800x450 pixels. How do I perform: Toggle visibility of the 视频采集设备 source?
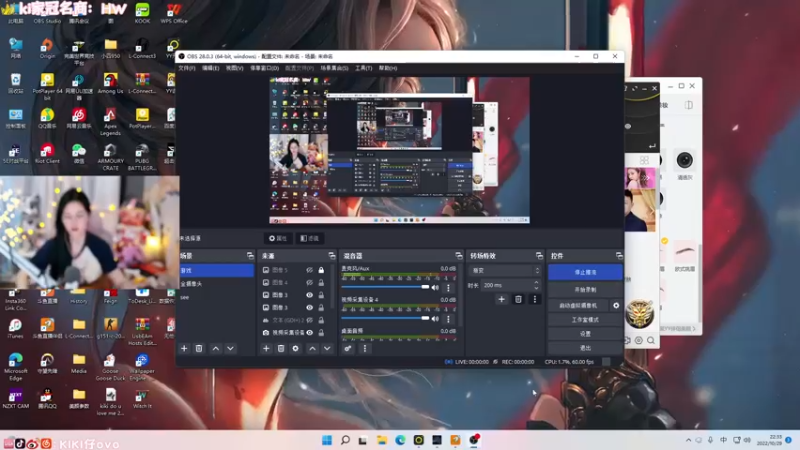tap(309, 332)
